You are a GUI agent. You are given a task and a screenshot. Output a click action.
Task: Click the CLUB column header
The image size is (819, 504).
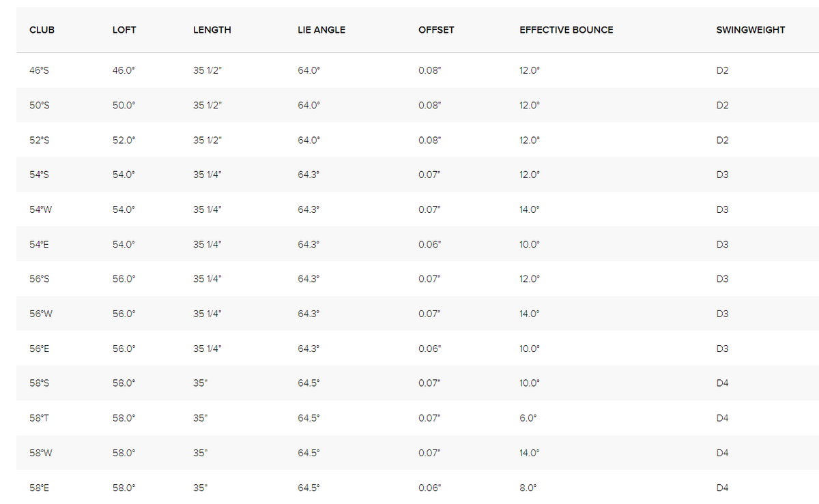click(42, 30)
